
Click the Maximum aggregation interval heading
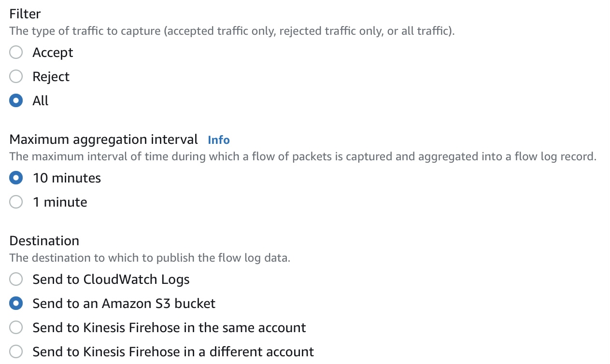[x=103, y=140]
